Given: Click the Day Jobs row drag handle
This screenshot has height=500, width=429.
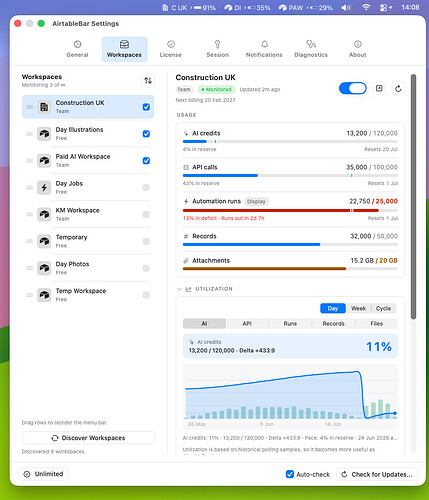Looking at the screenshot, I should [30, 188].
